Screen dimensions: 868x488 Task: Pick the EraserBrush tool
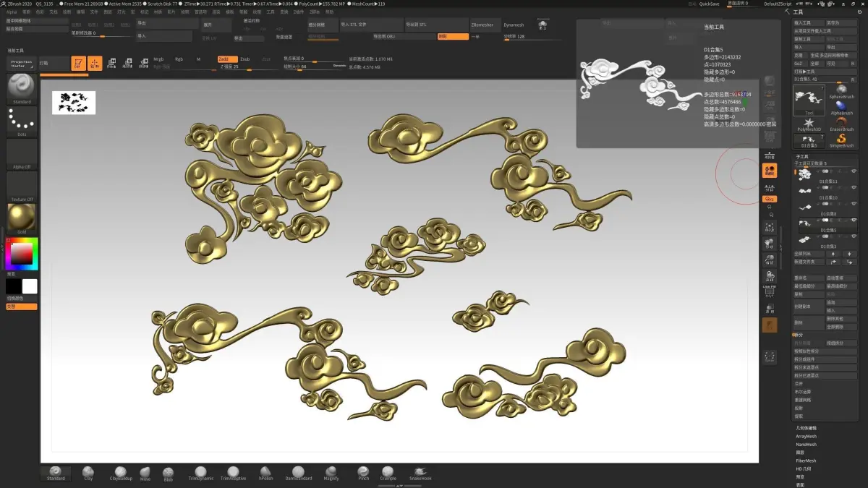[x=841, y=124]
